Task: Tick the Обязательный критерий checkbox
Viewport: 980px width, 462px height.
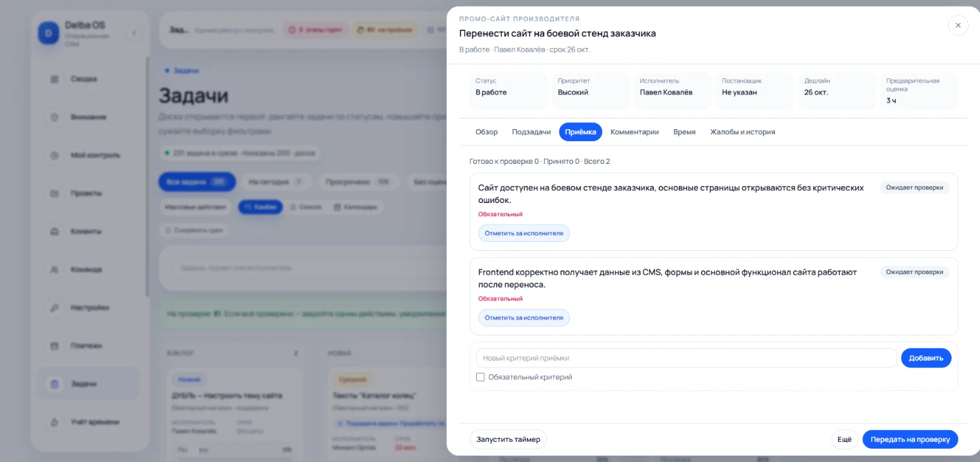Action: pyautogui.click(x=481, y=377)
